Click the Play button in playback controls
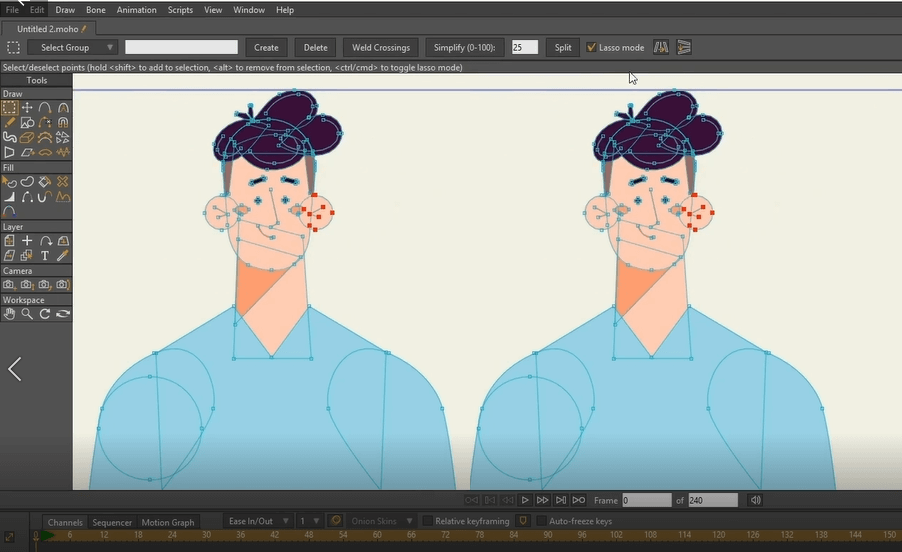 [x=525, y=500]
